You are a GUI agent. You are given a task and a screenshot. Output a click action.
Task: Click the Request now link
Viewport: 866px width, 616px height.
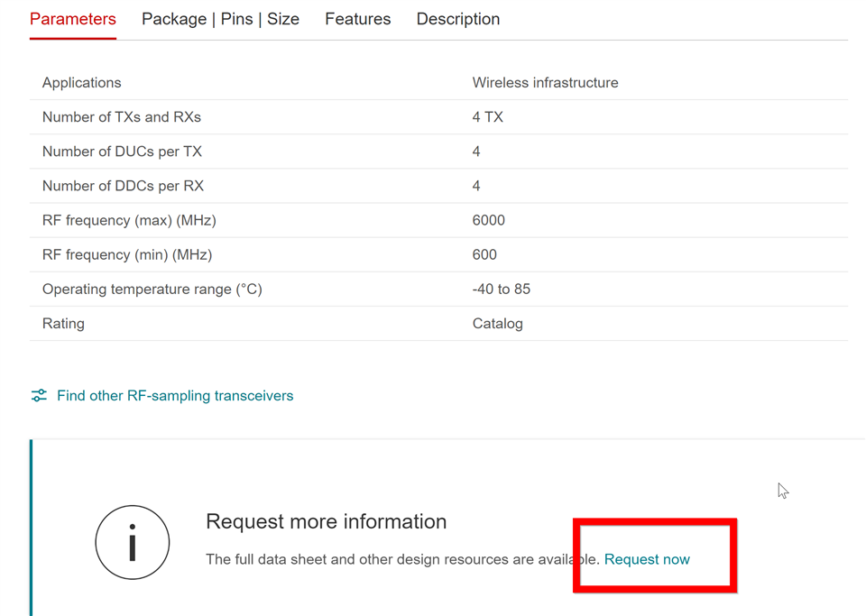647,559
